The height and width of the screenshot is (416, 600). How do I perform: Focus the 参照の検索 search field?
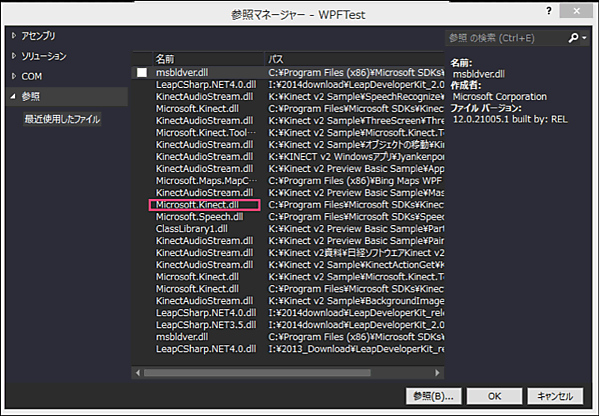tap(507, 38)
